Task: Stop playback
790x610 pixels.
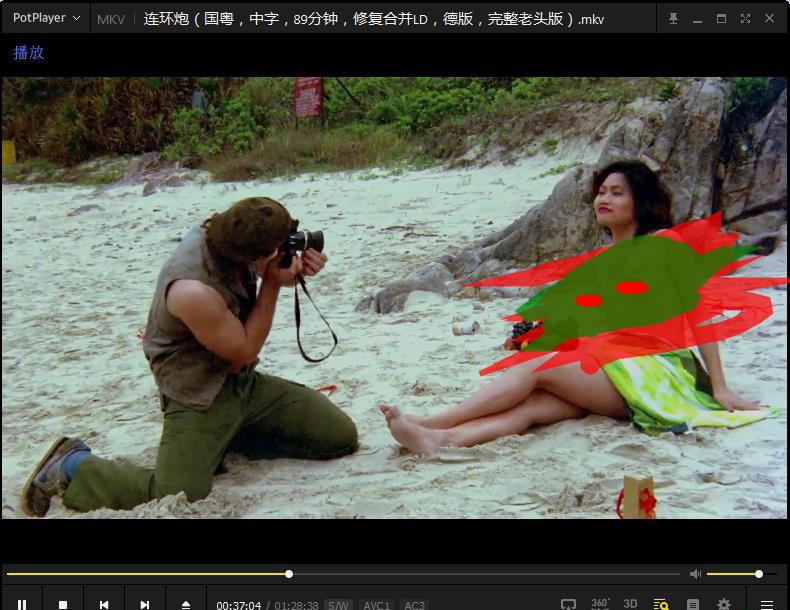Action: [63, 603]
